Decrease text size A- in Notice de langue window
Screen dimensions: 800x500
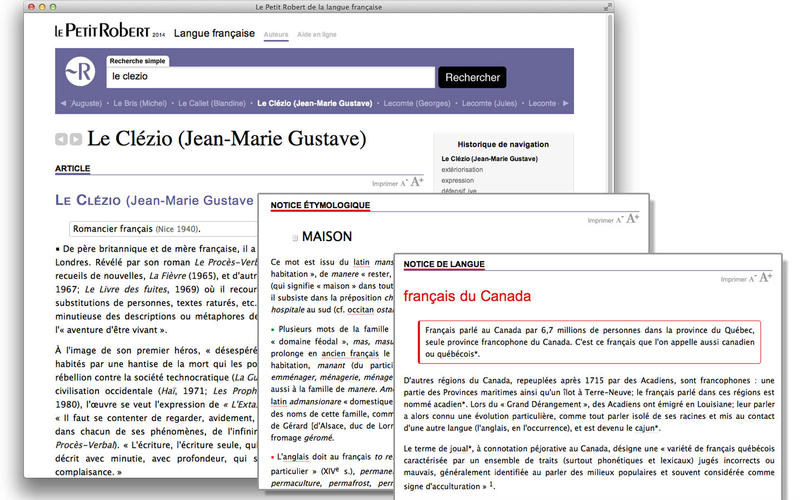point(753,279)
